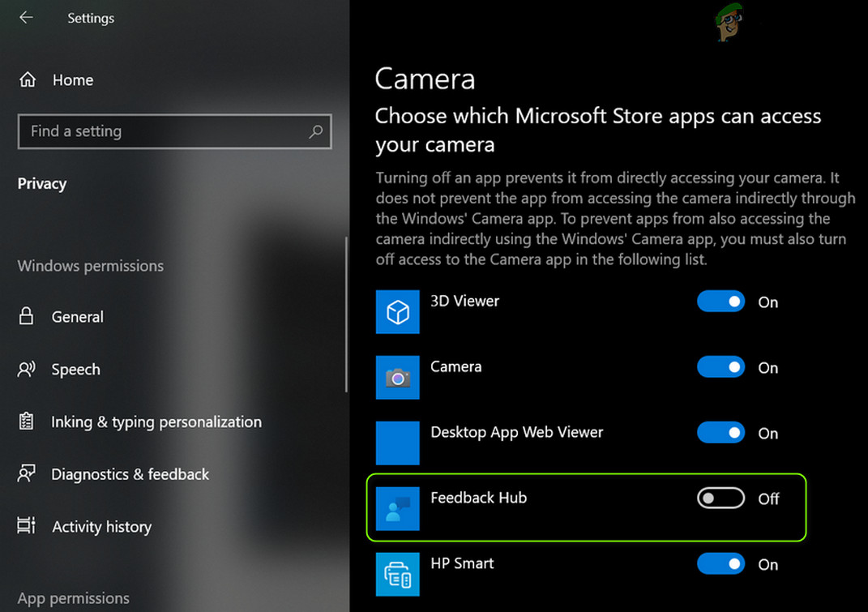Click "Choose which Microsoft Store apps" subheading

[x=598, y=131]
